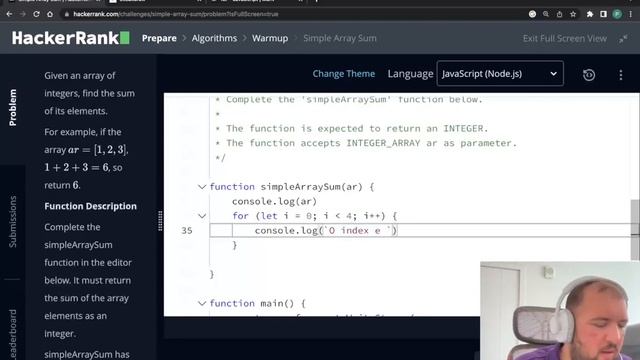640x360 pixels.
Task: Switch to the Submissions side tab
Action: [x=13, y=222]
